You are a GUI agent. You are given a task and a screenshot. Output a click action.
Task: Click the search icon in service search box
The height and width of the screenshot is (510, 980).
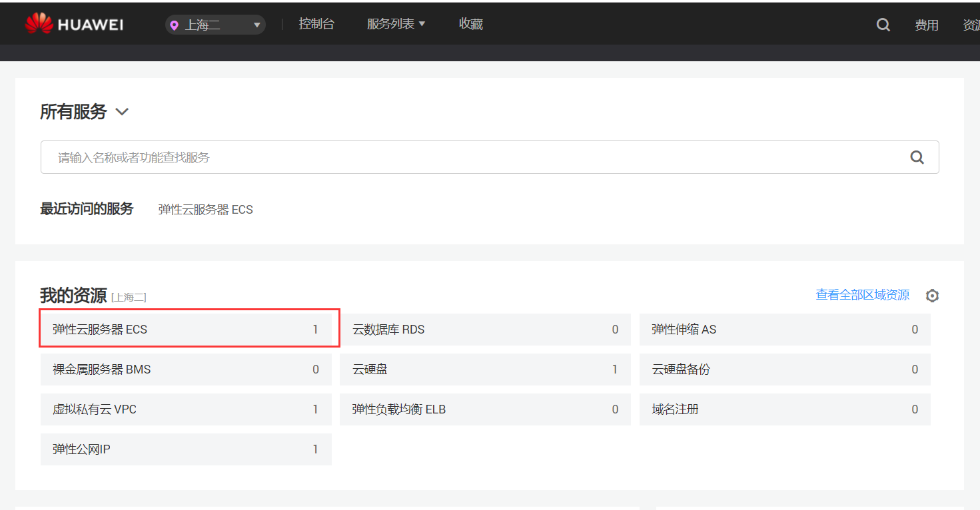point(917,157)
